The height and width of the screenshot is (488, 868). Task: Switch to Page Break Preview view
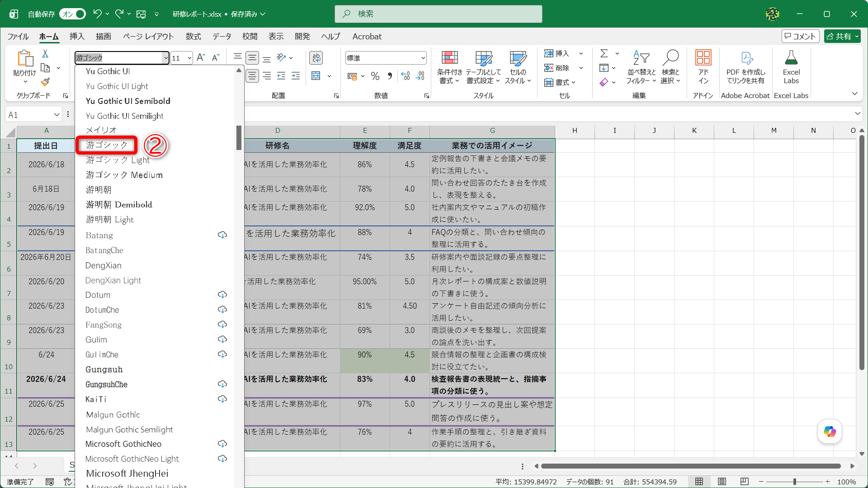pyautogui.click(x=745, y=482)
